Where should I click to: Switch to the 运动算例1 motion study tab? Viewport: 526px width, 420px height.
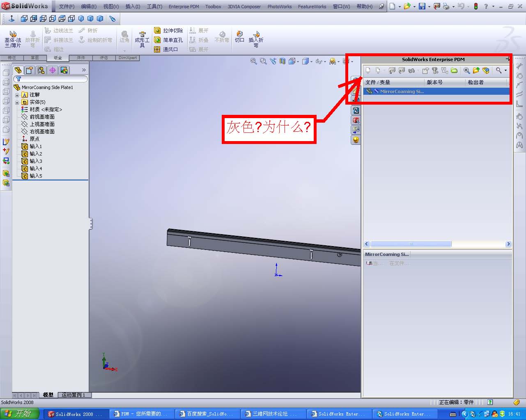(x=74, y=395)
